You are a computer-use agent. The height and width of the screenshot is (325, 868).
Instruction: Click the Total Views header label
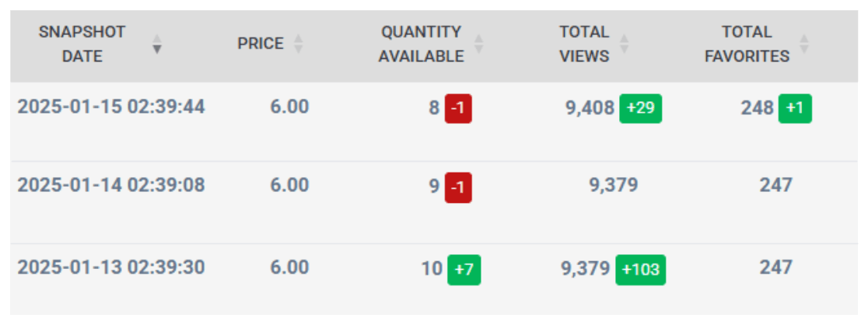tap(584, 44)
